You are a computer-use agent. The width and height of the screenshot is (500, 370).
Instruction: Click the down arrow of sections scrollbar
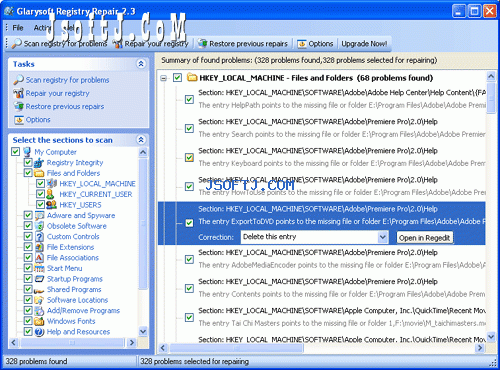[143, 332]
